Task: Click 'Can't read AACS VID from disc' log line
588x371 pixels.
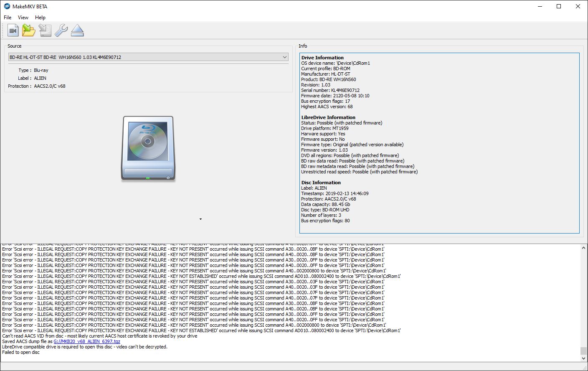Action: pyautogui.click(x=100, y=336)
